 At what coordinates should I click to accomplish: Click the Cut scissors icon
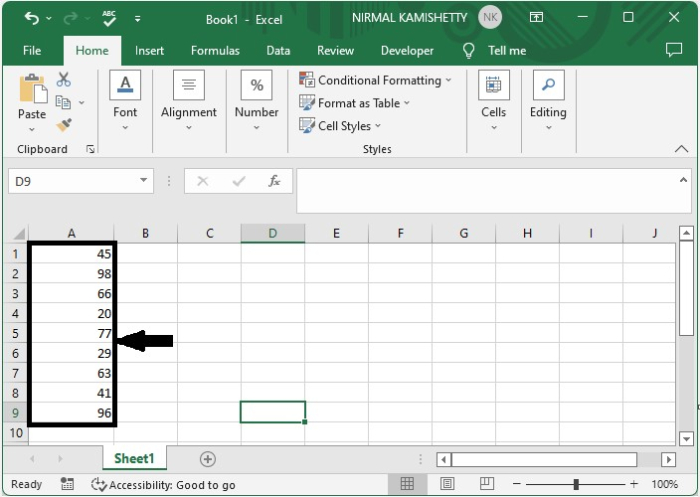[64, 80]
